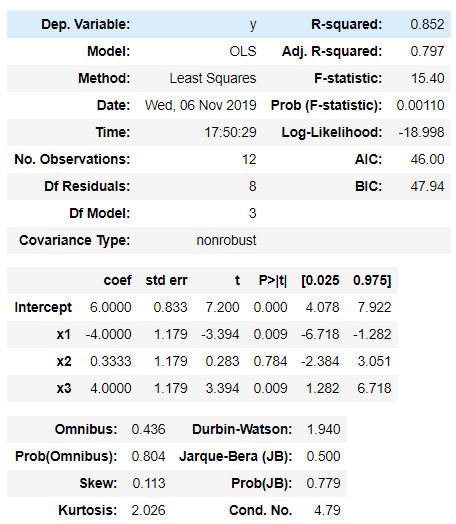Screen dimensions: 456x524
Task: Select the Intercept lower bound 4.078
Action: tap(322, 307)
